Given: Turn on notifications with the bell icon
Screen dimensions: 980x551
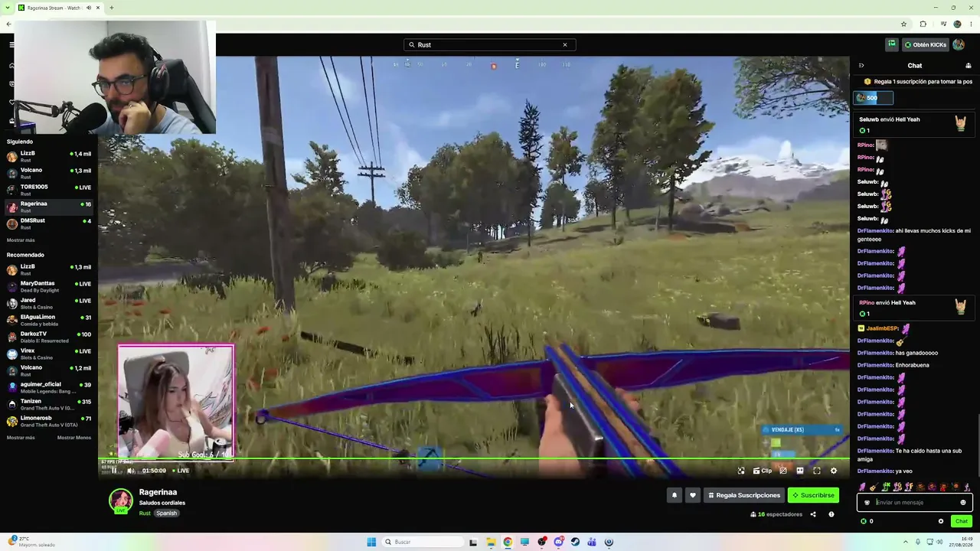Looking at the screenshot, I should point(675,495).
